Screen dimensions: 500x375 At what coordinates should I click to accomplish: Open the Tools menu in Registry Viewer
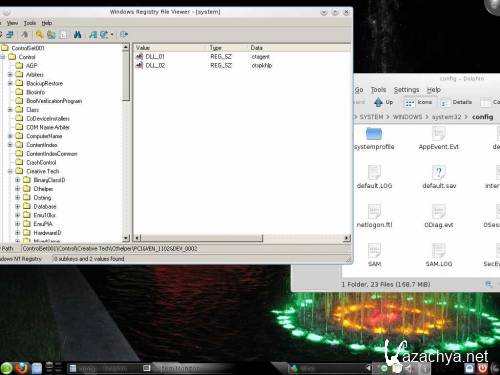(30, 23)
